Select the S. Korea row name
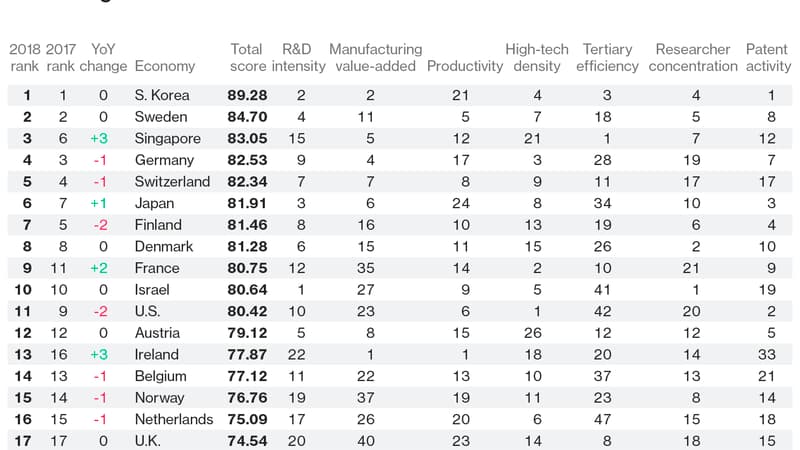This screenshot has width=800, height=450. pos(162,96)
